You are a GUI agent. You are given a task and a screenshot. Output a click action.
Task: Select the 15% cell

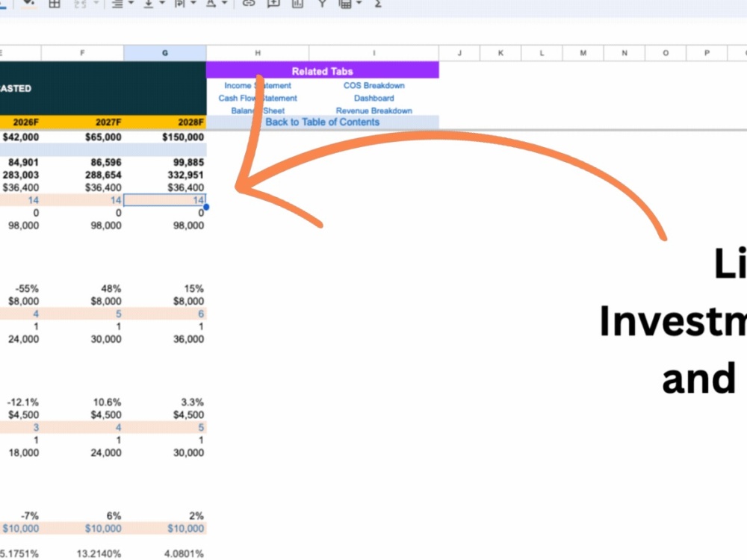pos(165,288)
